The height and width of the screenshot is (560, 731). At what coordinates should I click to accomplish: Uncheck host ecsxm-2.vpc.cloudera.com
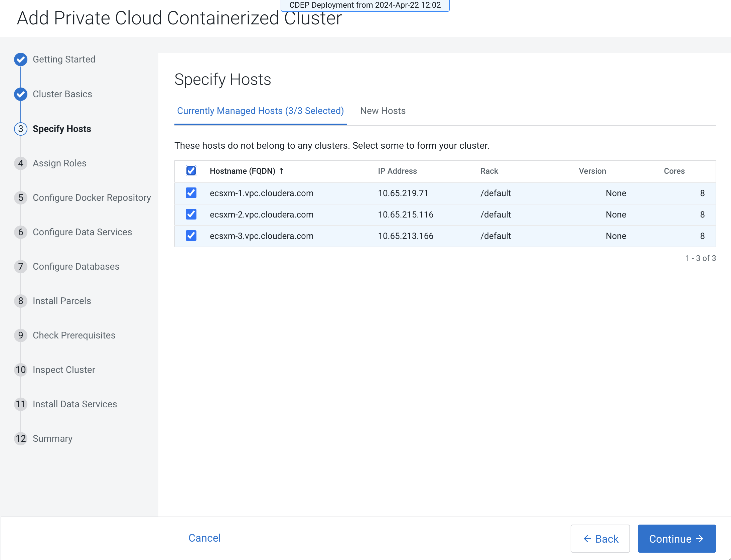click(x=191, y=215)
